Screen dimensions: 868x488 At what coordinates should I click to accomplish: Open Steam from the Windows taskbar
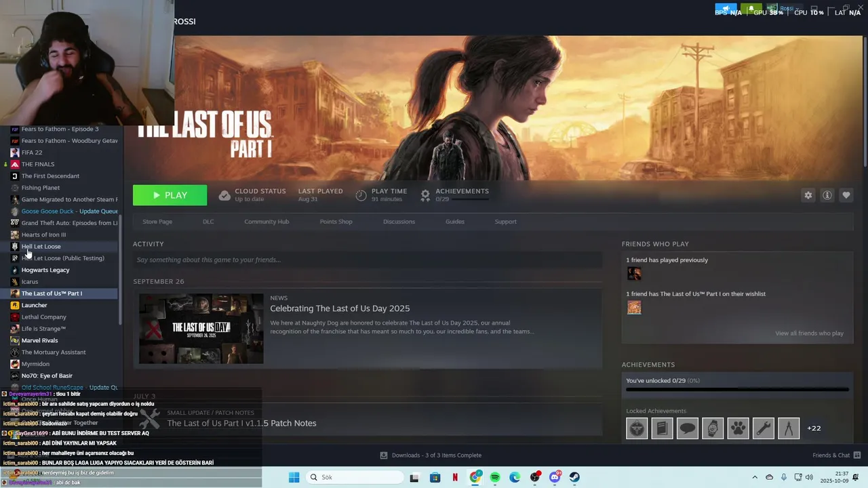(574, 477)
